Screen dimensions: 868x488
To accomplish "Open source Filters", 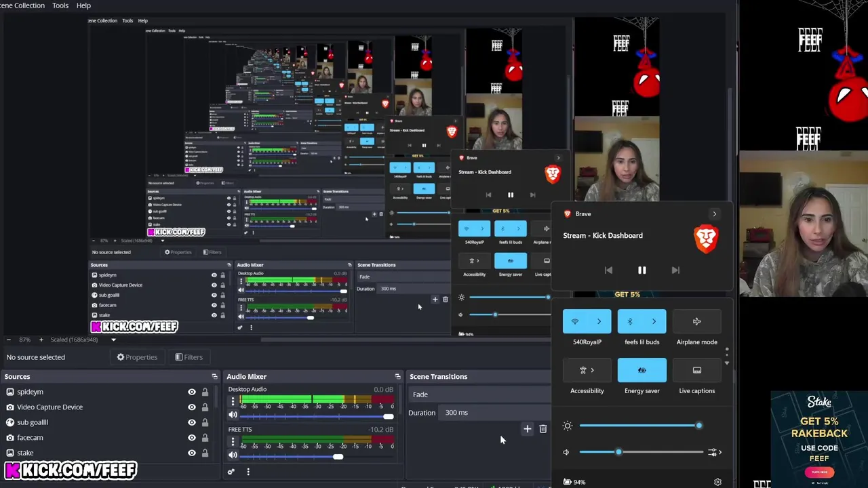I will pos(189,357).
